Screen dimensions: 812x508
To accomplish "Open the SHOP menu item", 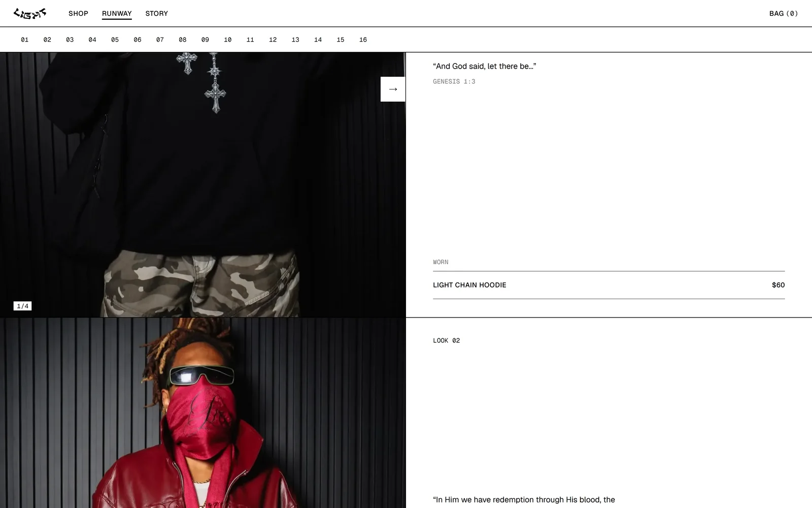I will tap(78, 13).
